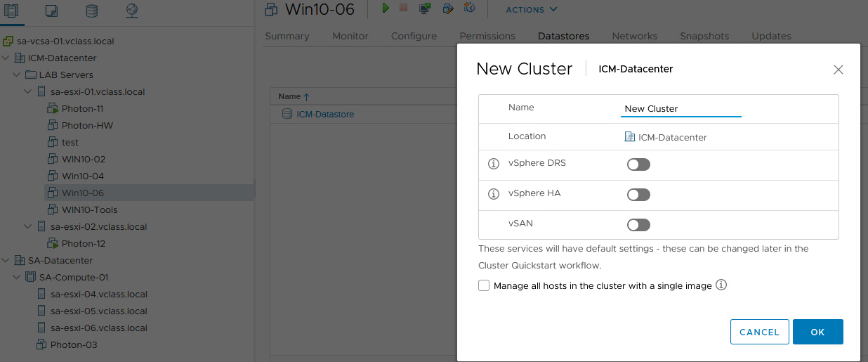The width and height of the screenshot is (868, 362).
Task: Select the Photon-12 VM icon in tree
Action: pos(53,243)
